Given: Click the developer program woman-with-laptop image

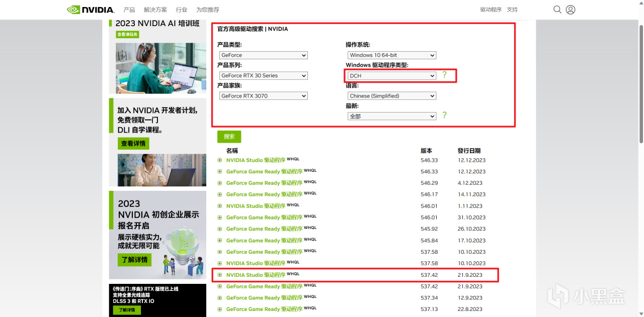Looking at the screenshot, I should pyautogui.click(x=162, y=170).
